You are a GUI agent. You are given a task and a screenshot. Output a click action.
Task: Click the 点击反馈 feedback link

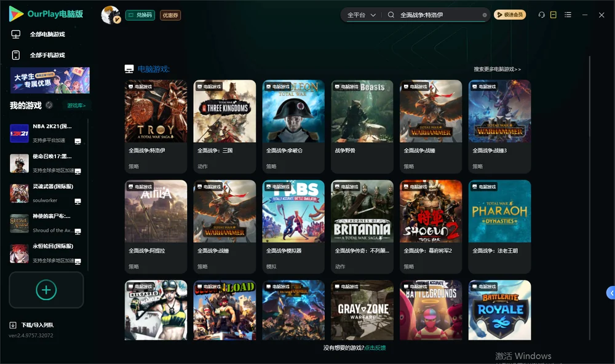tap(375, 347)
